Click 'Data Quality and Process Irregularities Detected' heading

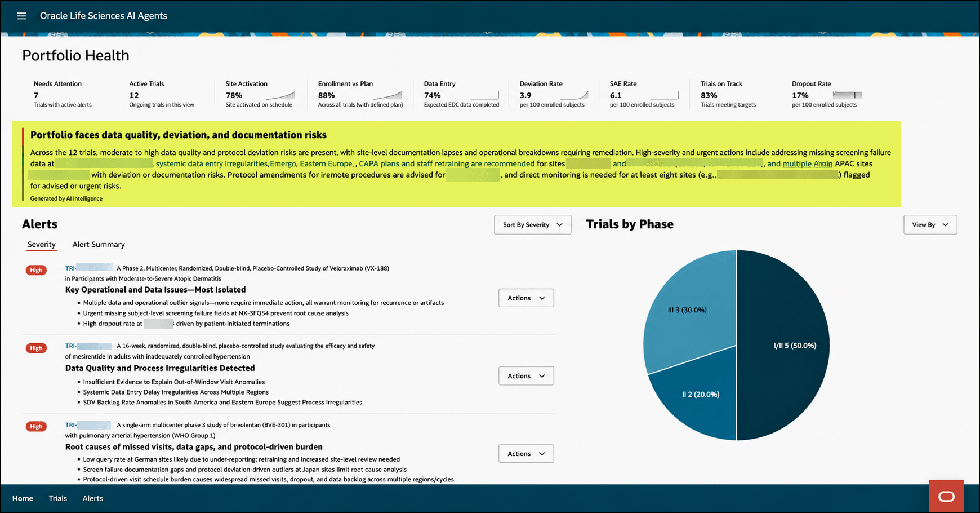[160, 368]
